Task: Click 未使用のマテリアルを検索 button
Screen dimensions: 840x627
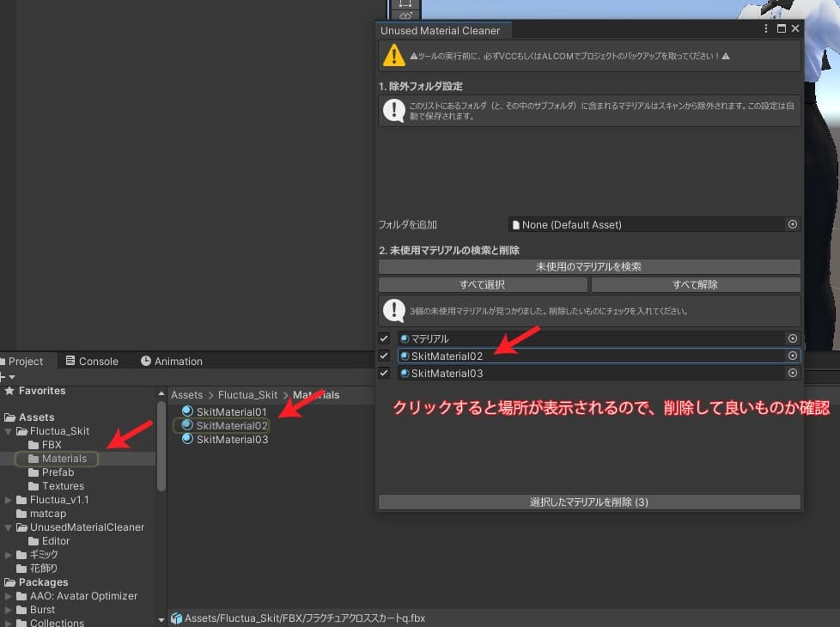Action: click(588, 267)
